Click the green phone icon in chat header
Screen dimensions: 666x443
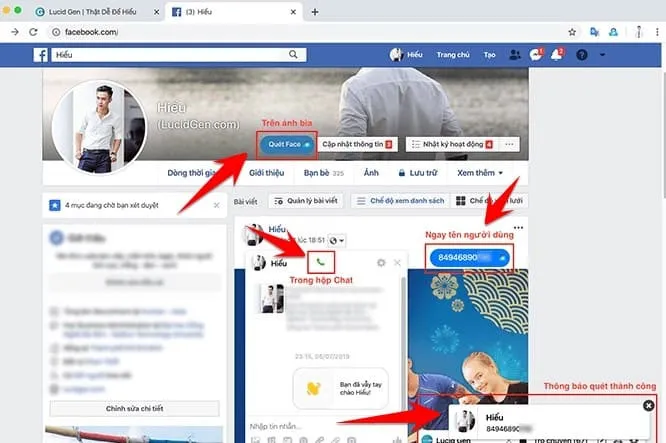click(320, 262)
